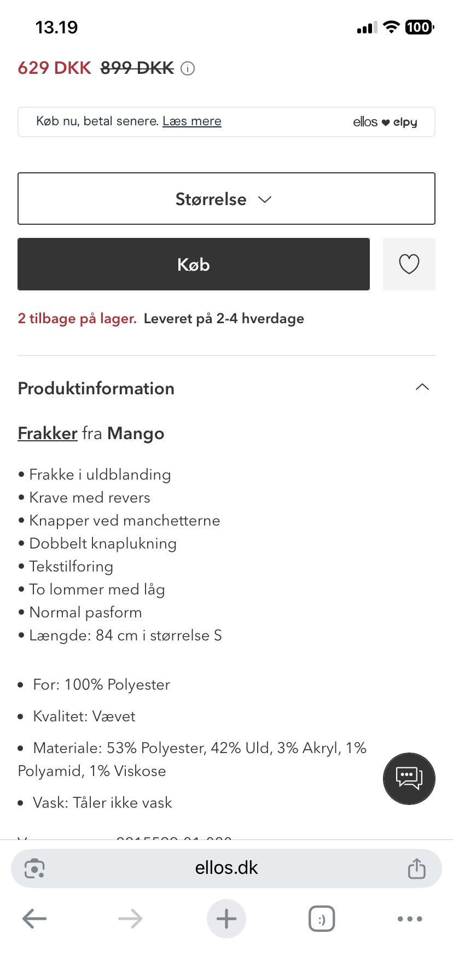The image size is (453, 980).
Task: Tap the Produktinformation heading
Action: pyautogui.click(x=96, y=388)
